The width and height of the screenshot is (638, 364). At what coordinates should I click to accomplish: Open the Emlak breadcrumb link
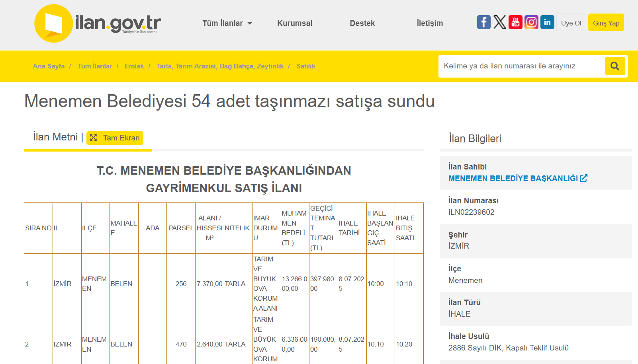[x=134, y=66]
